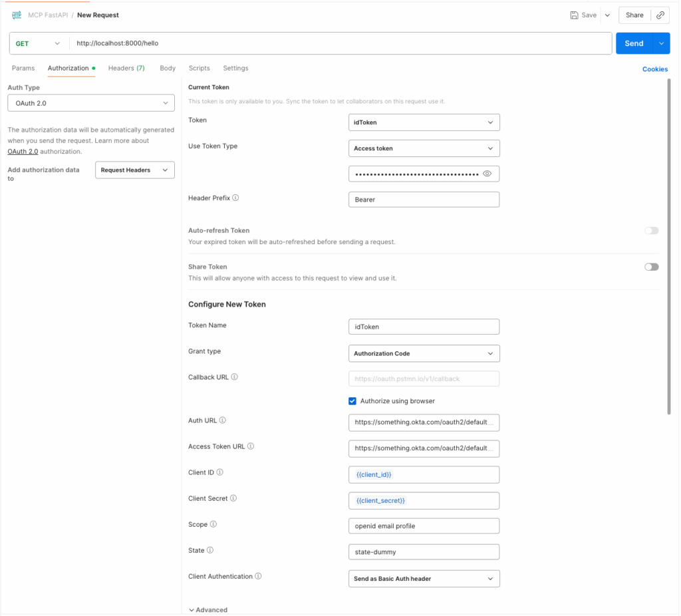Click the copy link icon beside Share
The width and height of the screenshot is (681, 616).
click(660, 15)
